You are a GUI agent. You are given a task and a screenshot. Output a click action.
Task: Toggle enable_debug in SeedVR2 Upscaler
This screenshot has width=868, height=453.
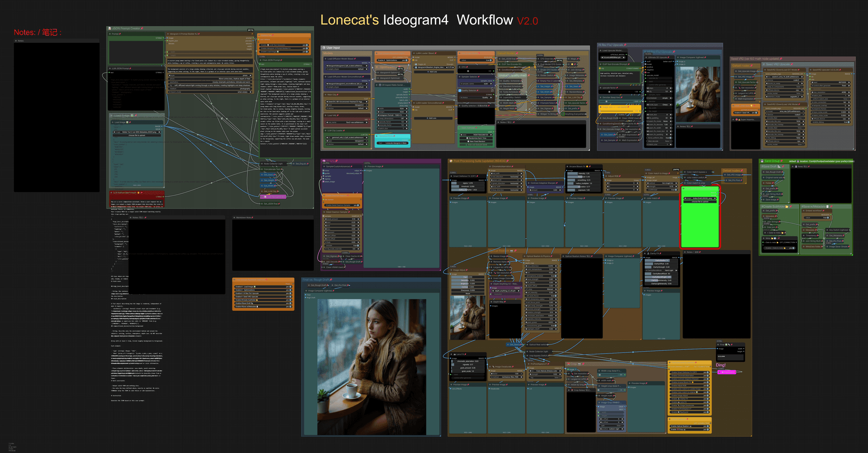(x=830, y=122)
